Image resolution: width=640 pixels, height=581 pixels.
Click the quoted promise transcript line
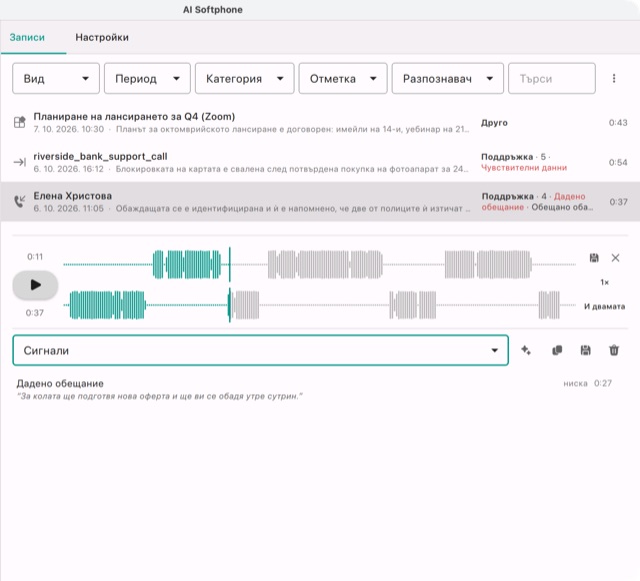[x=160, y=396]
